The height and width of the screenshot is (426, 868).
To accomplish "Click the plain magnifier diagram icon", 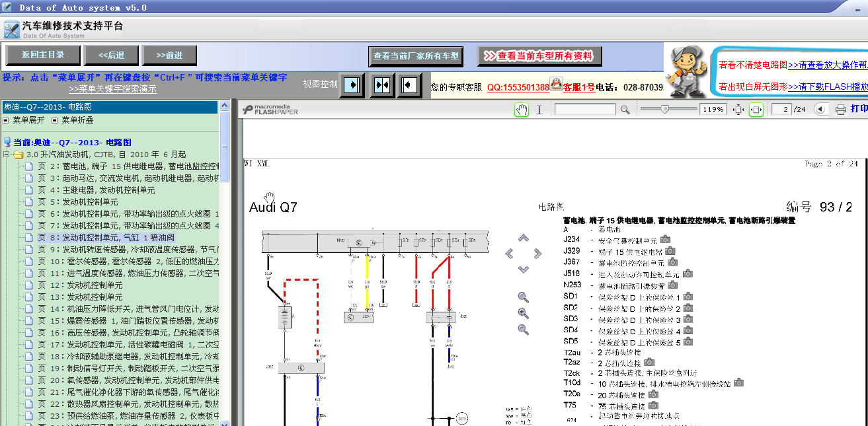I will tap(524, 298).
